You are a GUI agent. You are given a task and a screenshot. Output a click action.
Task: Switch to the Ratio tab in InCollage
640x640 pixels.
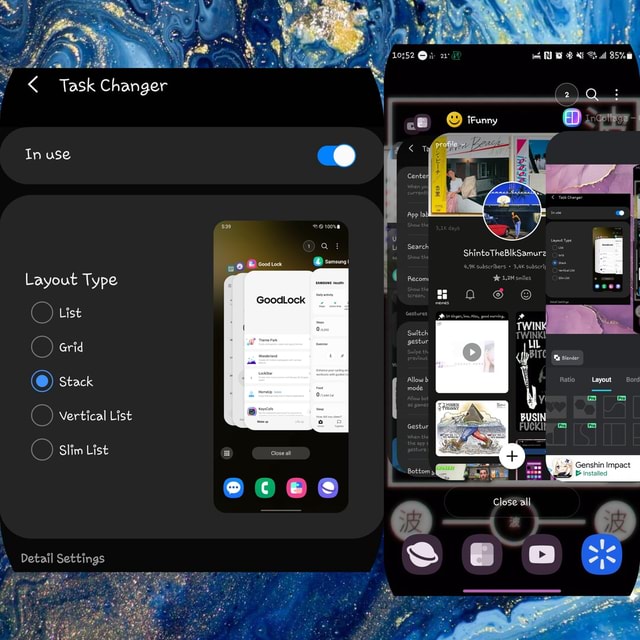(x=567, y=380)
